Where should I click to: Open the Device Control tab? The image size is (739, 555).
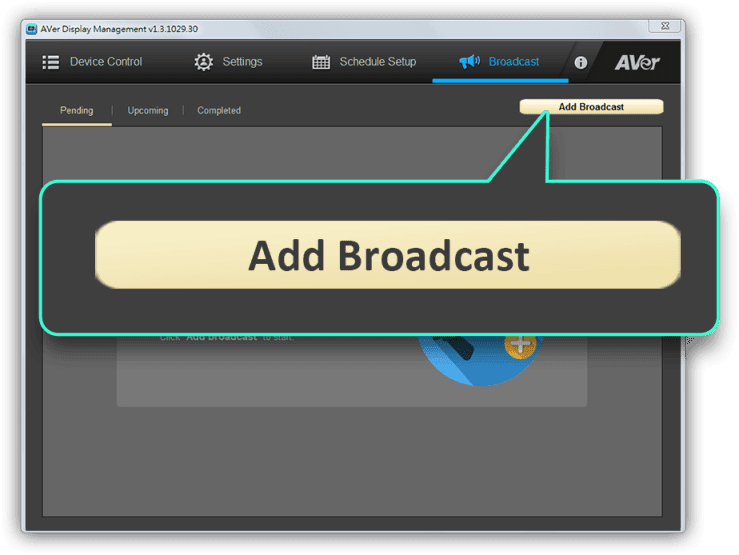coord(92,62)
